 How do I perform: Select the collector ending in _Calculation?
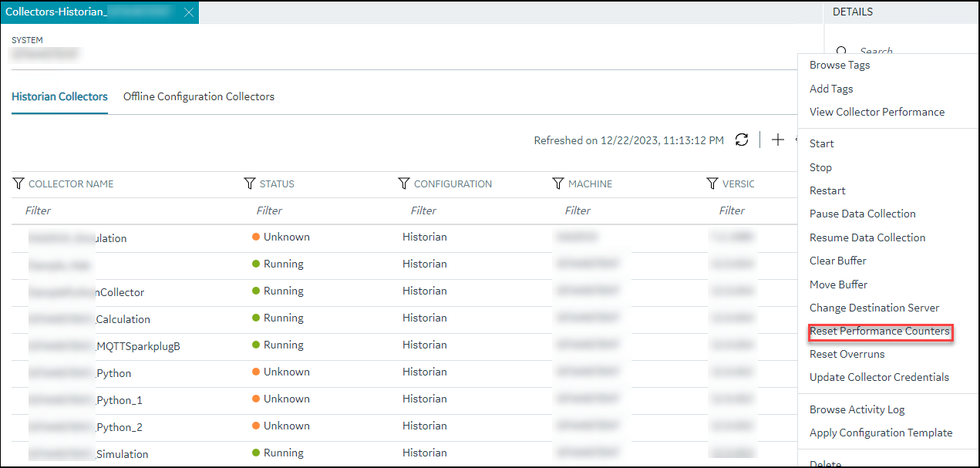click(89, 319)
